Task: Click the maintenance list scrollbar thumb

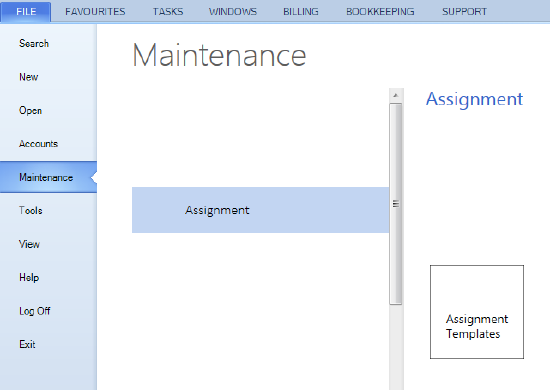Action: (396, 204)
